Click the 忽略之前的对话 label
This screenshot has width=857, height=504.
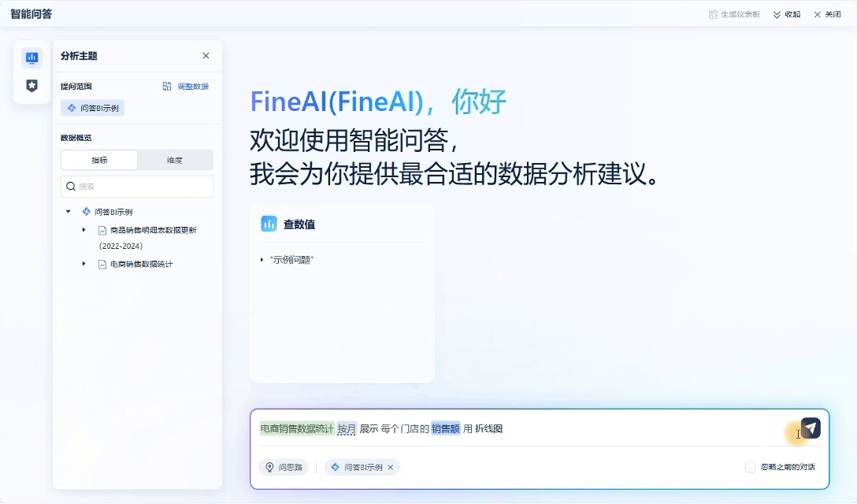coord(788,467)
